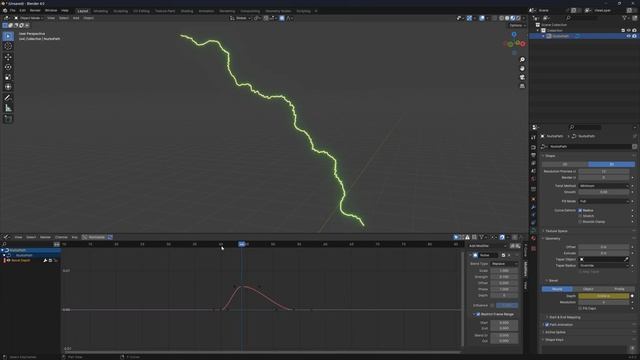Toggle the Path Animation checkbox
Image resolution: width=640 pixels, height=360 pixels.
tap(547, 325)
